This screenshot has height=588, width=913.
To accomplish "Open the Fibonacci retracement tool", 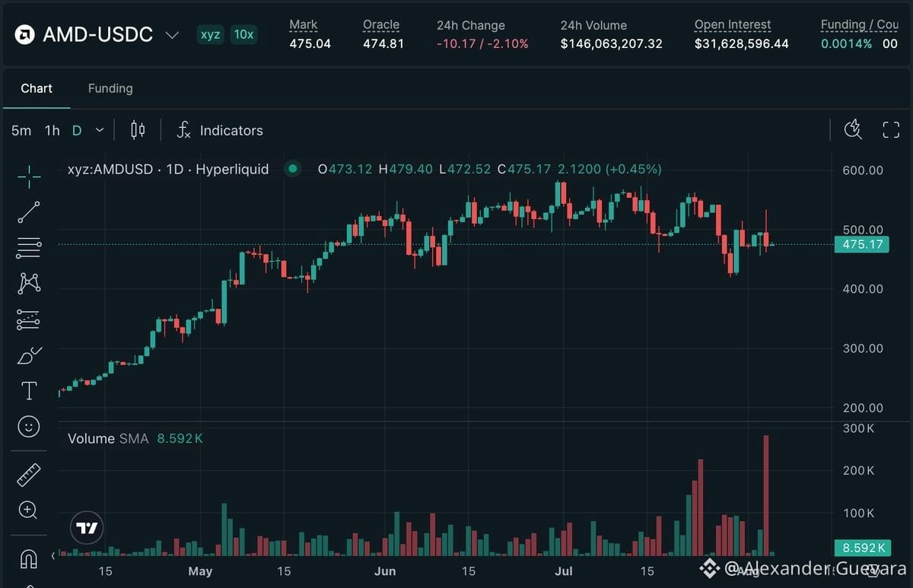I will tap(29, 247).
